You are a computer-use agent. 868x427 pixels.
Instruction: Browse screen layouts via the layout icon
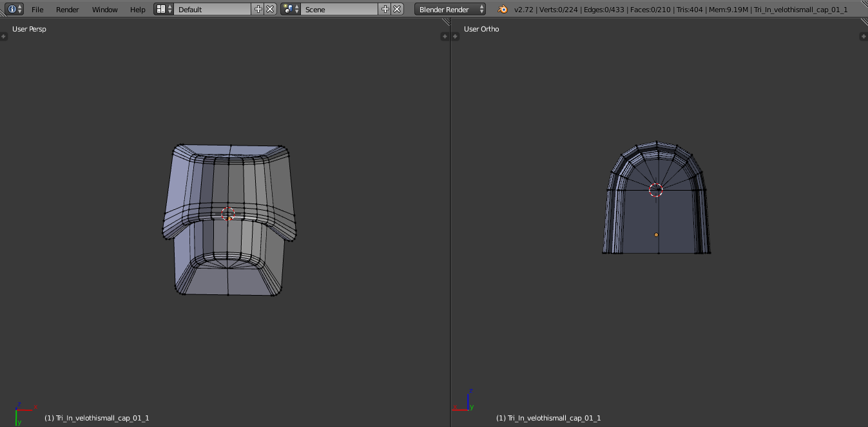point(164,9)
